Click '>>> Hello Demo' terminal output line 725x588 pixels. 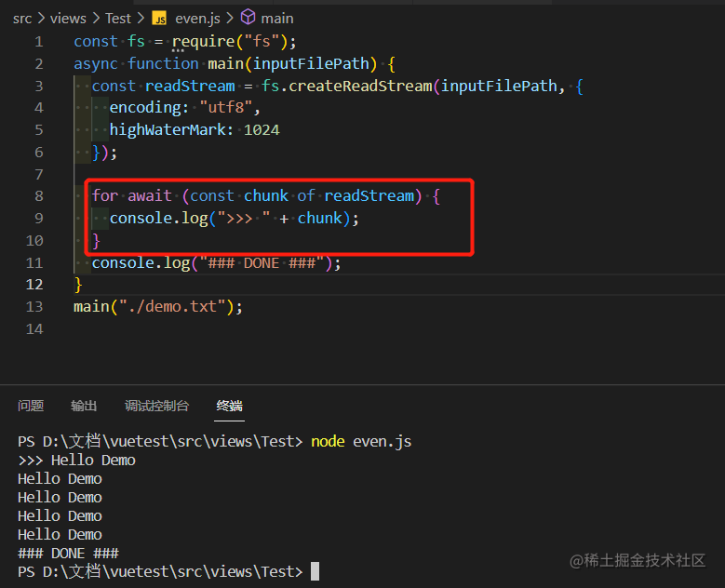[76, 461]
